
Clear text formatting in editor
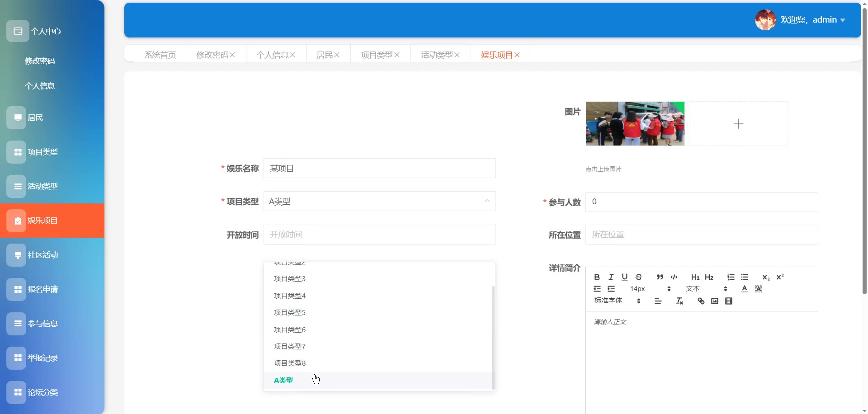(679, 301)
